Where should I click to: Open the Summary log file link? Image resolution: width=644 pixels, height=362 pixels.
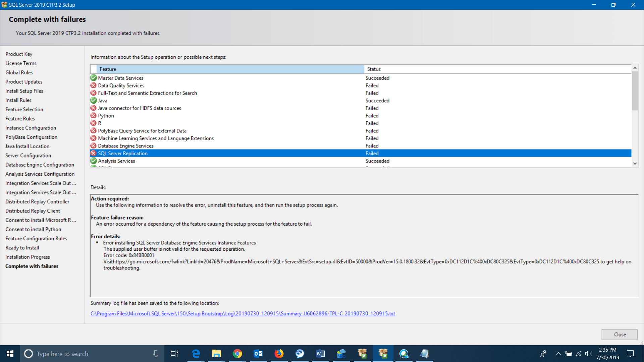pos(243,313)
